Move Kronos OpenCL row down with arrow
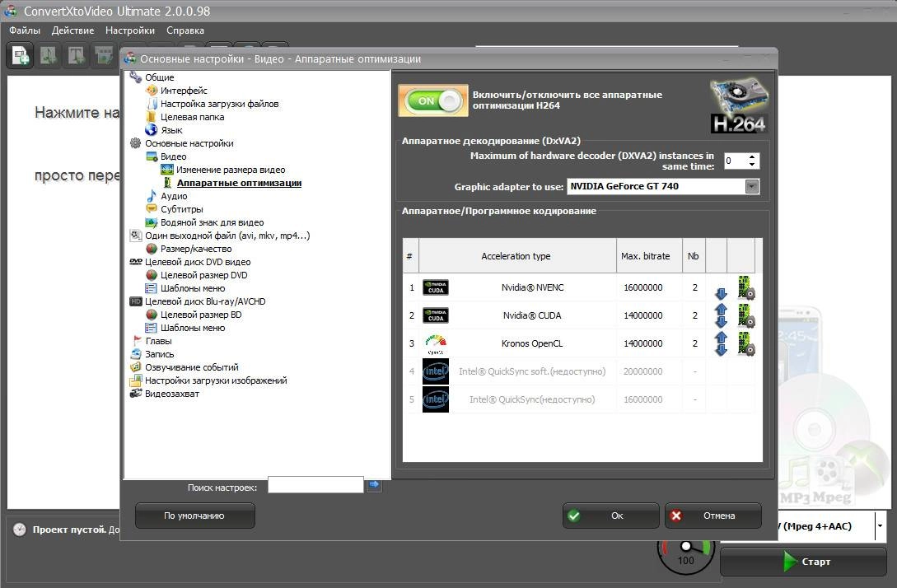The height and width of the screenshot is (588, 897). pyautogui.click(x=721, y=349)
